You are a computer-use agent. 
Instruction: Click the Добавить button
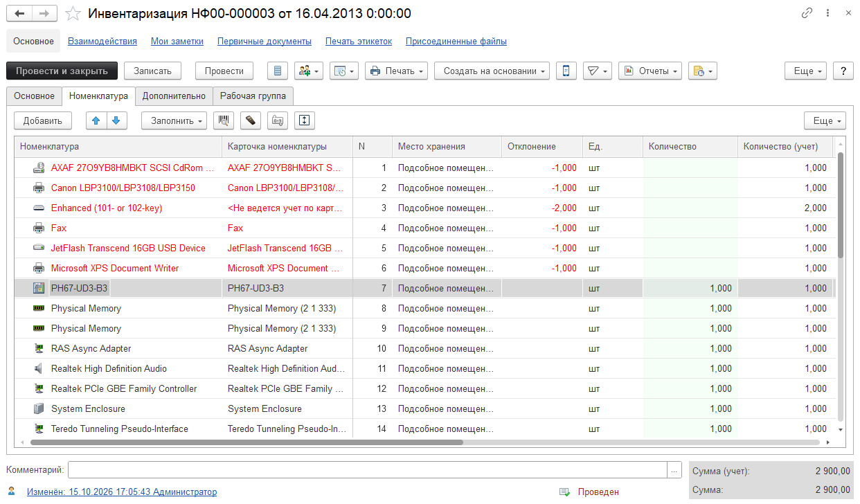[43, 120]
